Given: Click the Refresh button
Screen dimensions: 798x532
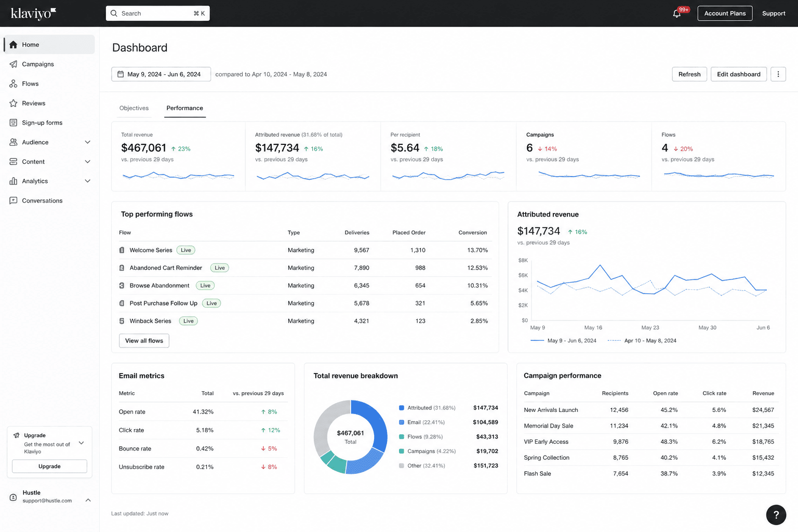Looking at the screenshot, I should coord(689,74).
